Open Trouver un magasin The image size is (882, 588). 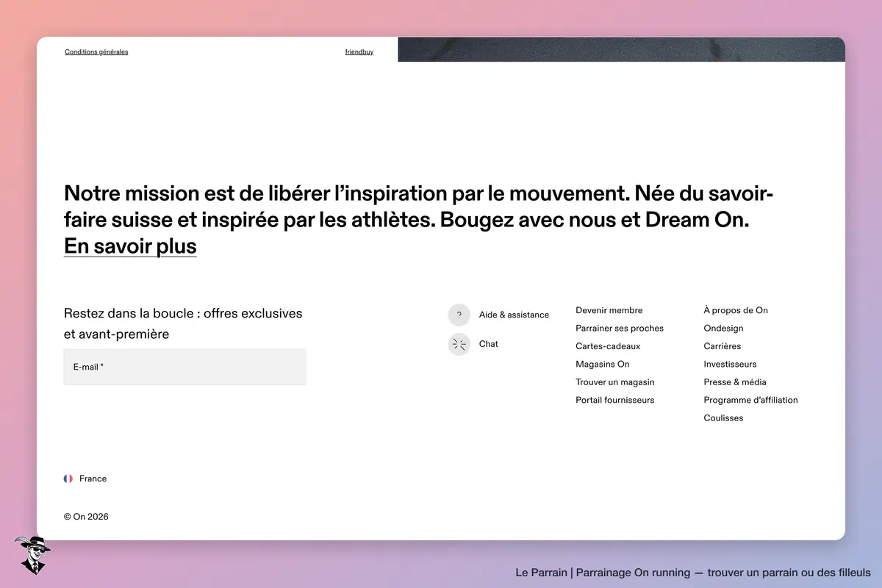[x=615, y=382]
